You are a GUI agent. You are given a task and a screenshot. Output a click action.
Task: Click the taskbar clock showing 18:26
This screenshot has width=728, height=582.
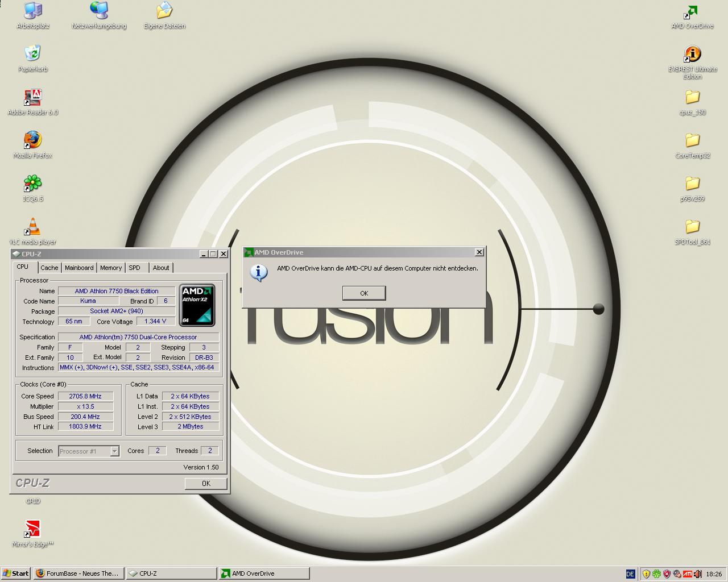coord(714,574)
